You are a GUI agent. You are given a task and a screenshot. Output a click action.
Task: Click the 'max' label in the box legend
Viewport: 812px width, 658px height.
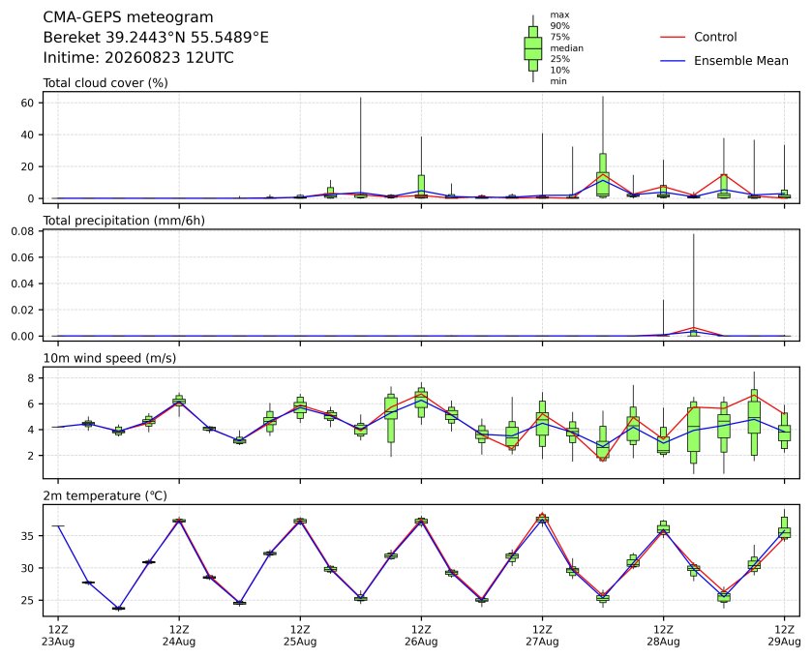(x=559, y=15)
